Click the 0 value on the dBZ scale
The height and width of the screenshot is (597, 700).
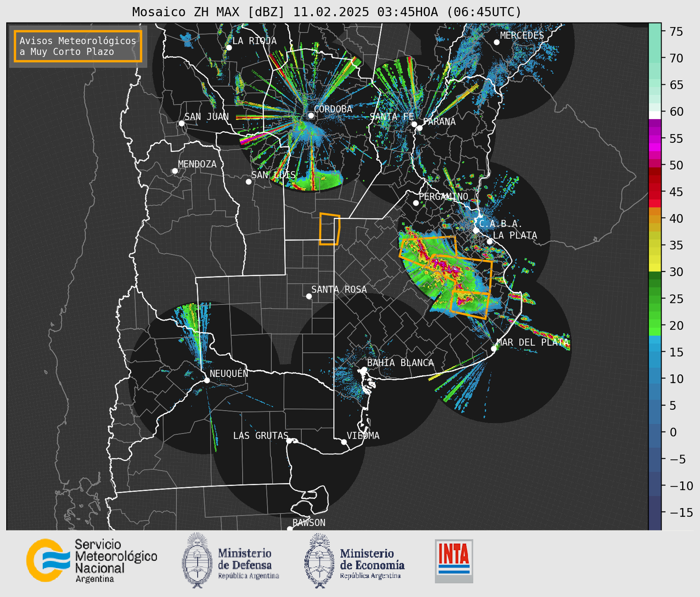(x=673, y=432)
